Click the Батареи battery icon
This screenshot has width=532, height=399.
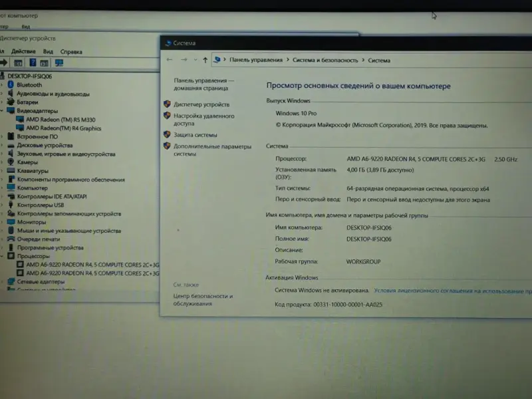[10, 102]
